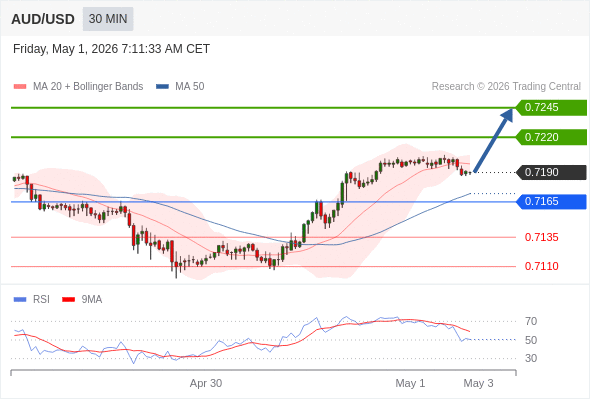Click the red 9MA legend swatch
Viewport: 590px width, 400px height.
point(68,300)
